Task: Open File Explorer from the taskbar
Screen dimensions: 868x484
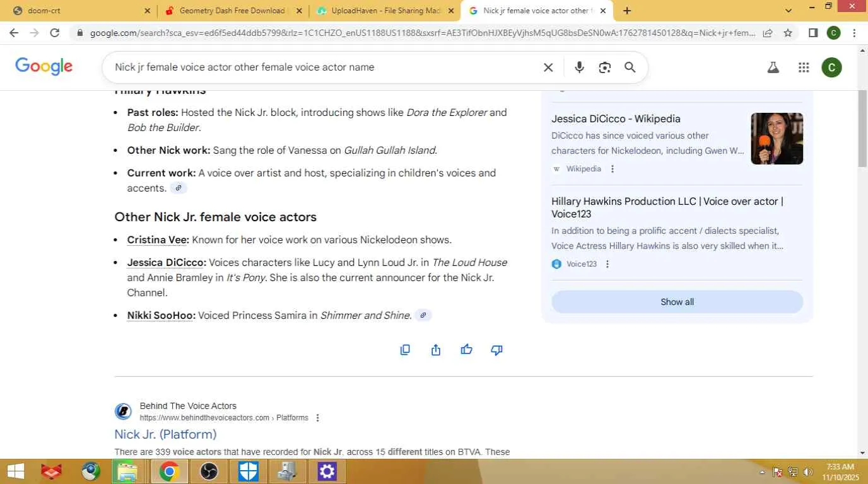Action: tap(128, 471)
